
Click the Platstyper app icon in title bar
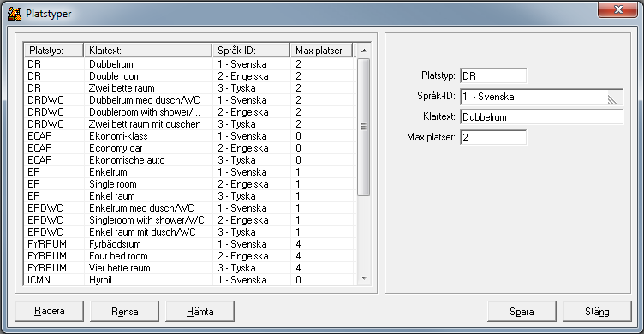pos(14,14)
